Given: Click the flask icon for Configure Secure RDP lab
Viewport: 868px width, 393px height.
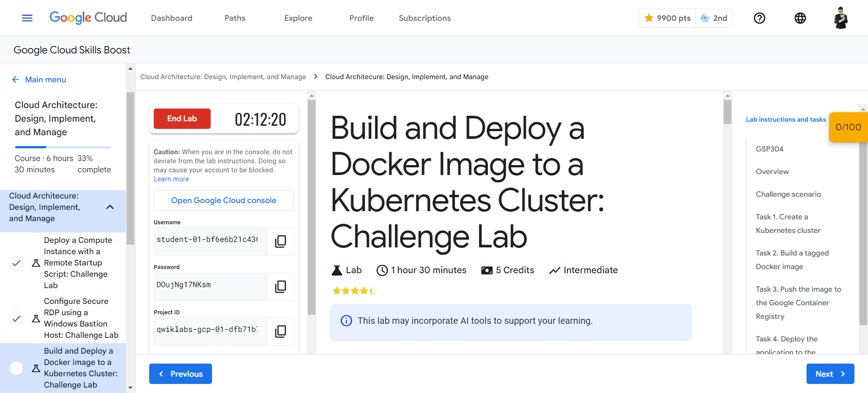Looking at the screenshot, I should click(x=36, y=318).
